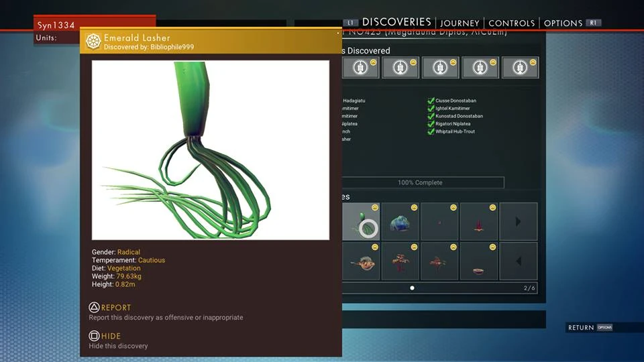
Task: Click the RETURN button
Action: tap(581, 328)
